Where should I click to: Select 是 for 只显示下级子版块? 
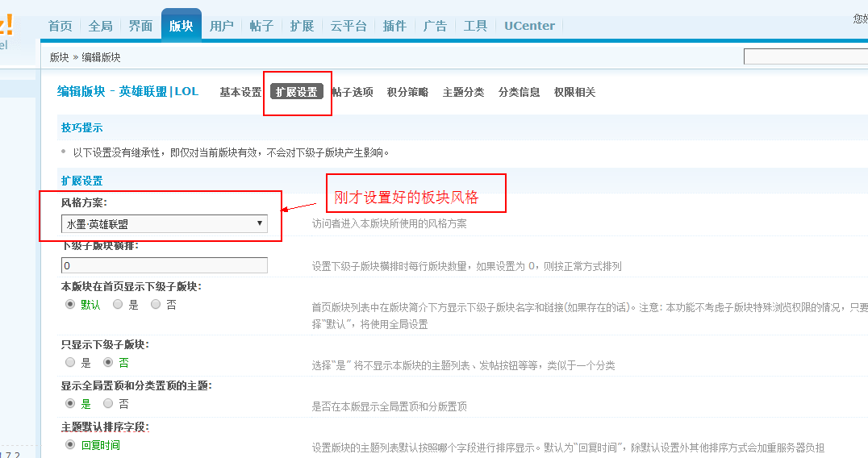click(70, 362)
